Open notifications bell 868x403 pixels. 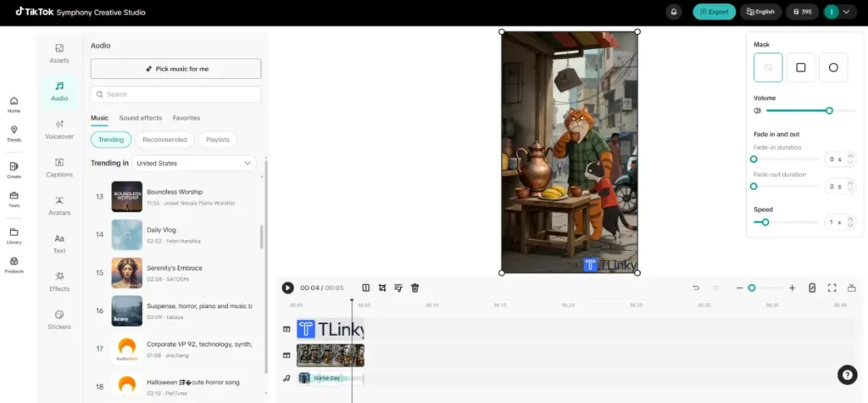pyautogui.click(x=674, y=12)
